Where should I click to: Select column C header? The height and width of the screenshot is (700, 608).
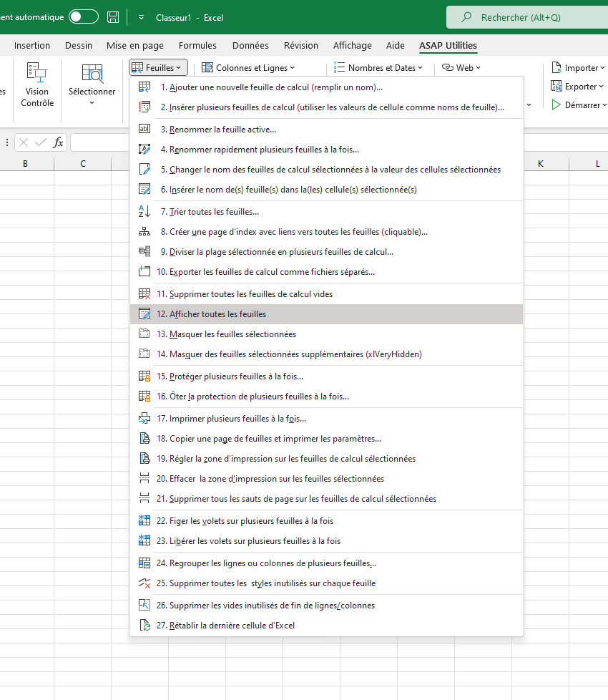(x=83, y=164)
